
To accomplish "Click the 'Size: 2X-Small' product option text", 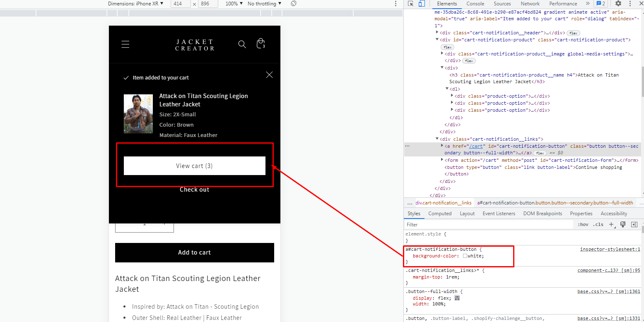I will click(x=178, y=115).
